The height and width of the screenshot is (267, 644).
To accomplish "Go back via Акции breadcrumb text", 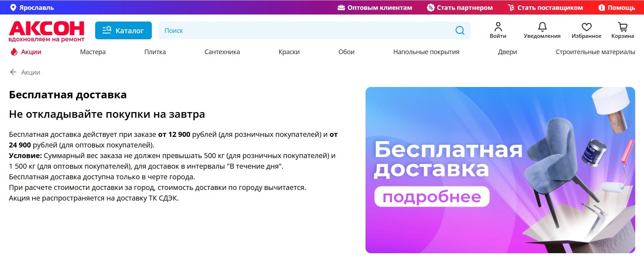I will click(31, 72).
